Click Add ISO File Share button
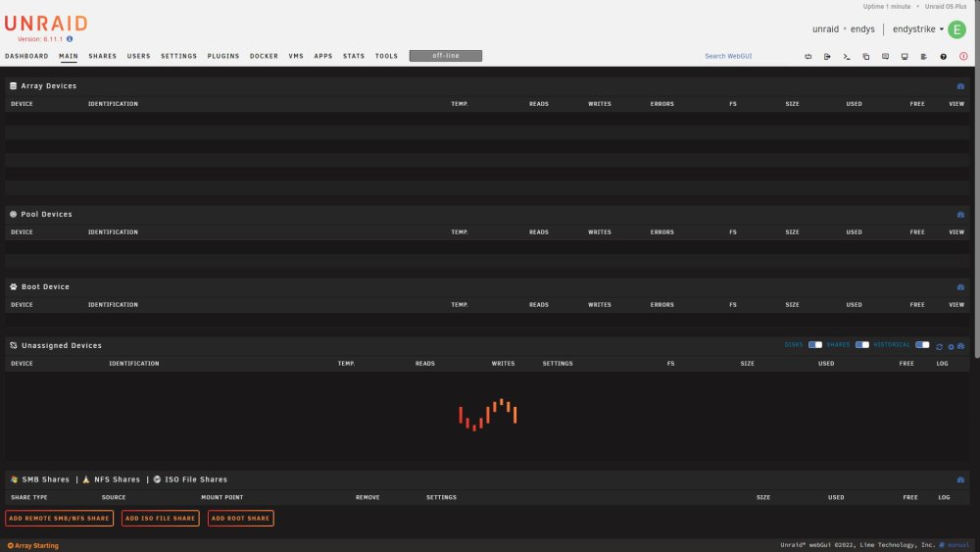This screenshot has height=552, width=980. pos(160,519)
